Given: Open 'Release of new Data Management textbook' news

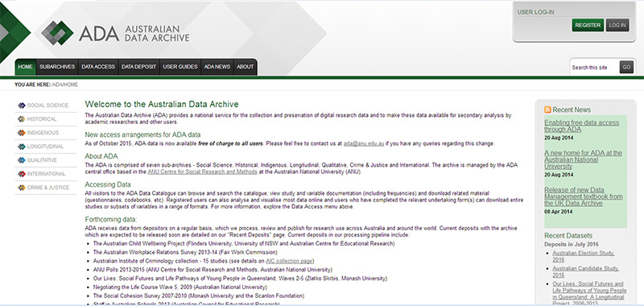Looking at the screenshot, I should pos(583,196).
